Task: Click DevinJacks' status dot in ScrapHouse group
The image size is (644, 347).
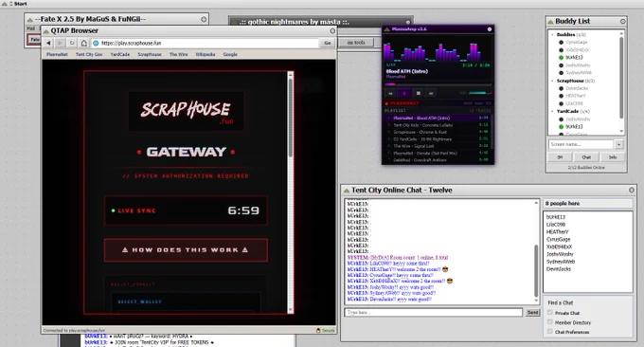Action: click(561, 88)
